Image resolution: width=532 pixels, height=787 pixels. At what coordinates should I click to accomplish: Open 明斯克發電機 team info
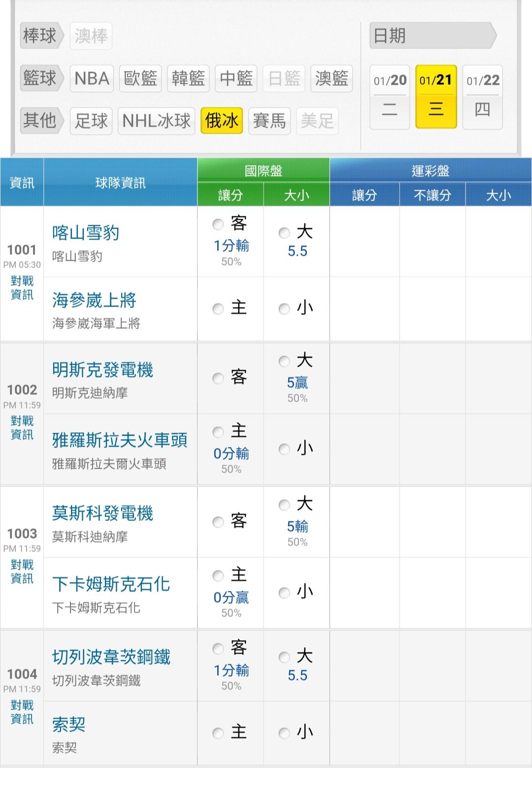(x=102, y=370)
